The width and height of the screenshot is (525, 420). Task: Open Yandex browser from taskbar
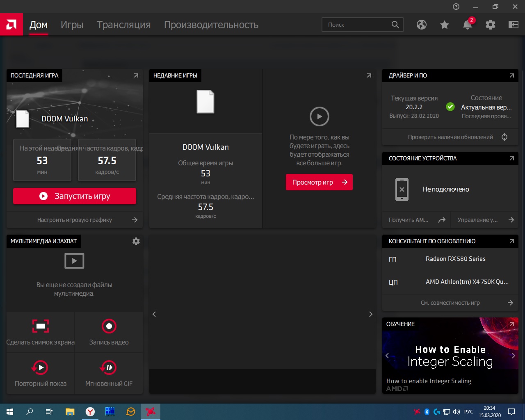point(90,412)
